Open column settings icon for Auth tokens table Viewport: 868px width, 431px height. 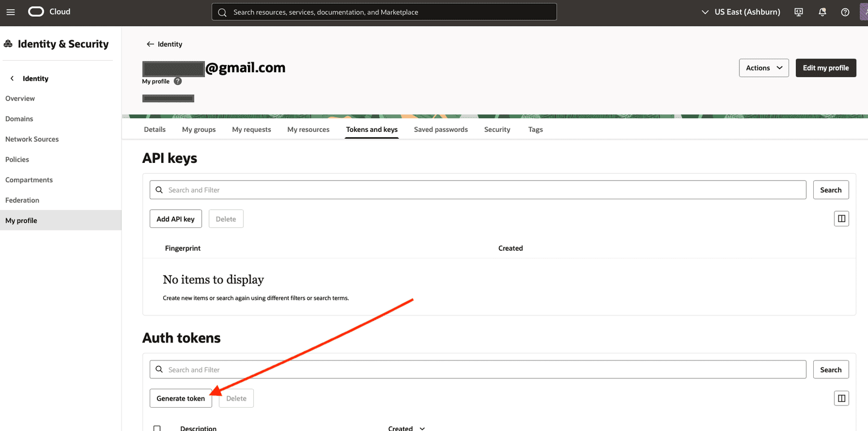click(841, 398)
